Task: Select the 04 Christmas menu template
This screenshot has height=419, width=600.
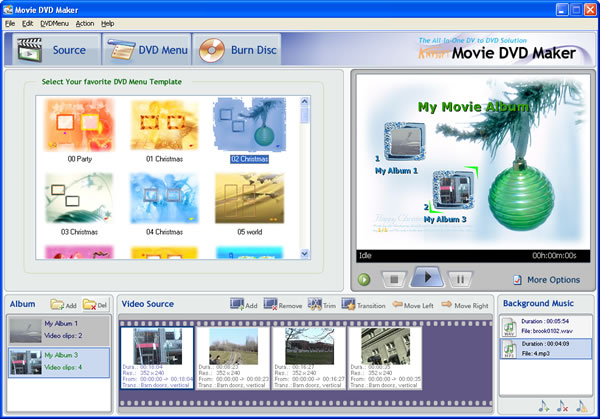Action: click(164, 204)
